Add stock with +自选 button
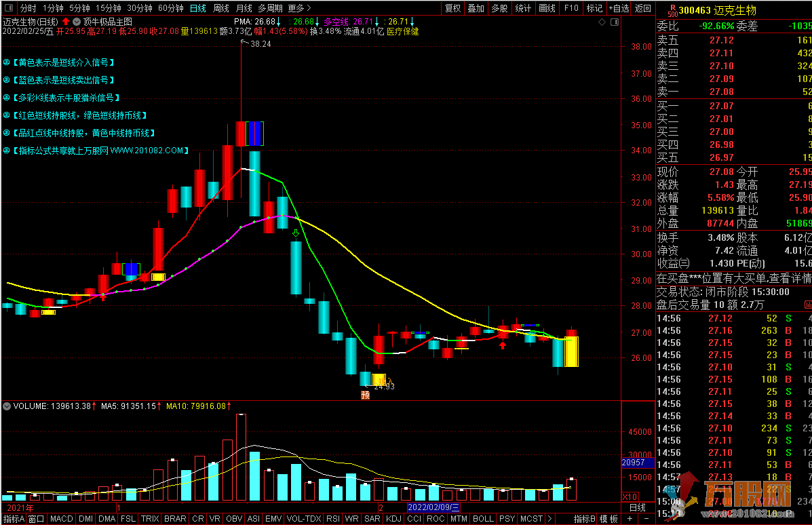The width and height of the screenshot is (812, 525). (x=619, y=8)
